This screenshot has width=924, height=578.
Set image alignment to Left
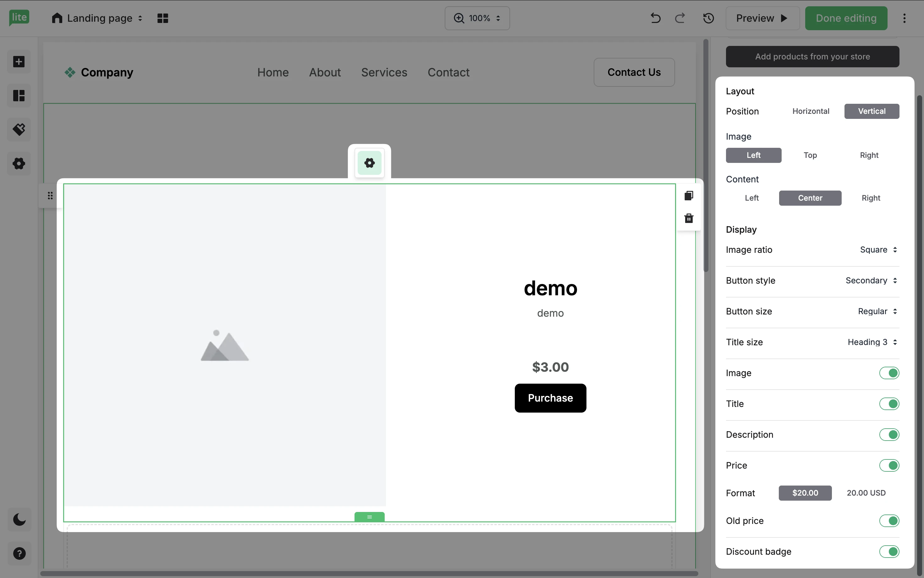tap(753, 155)
